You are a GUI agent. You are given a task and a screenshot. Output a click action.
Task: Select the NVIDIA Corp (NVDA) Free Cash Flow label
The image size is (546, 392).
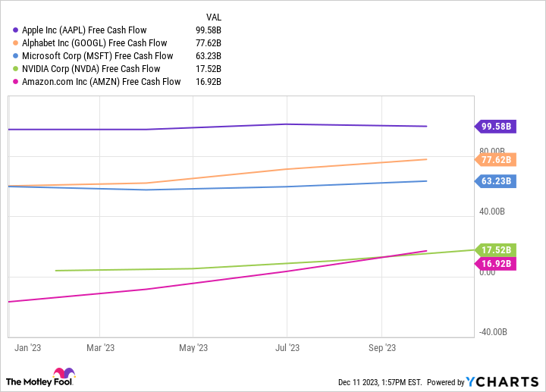pos(91,69)
